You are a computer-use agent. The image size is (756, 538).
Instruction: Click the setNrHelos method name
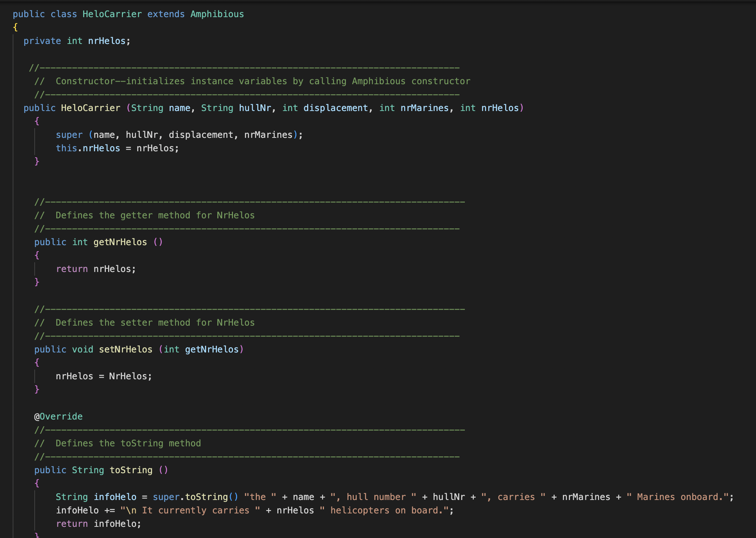point(126,349)
